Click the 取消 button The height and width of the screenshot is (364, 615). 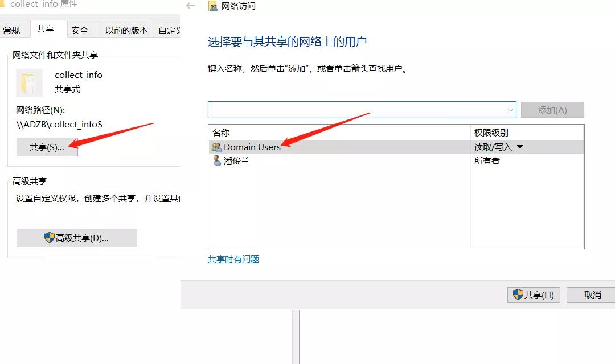pos(593,295)
